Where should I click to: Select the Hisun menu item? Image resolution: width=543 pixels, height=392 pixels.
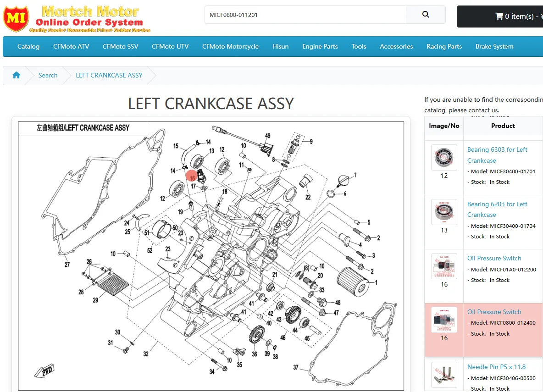280,46
